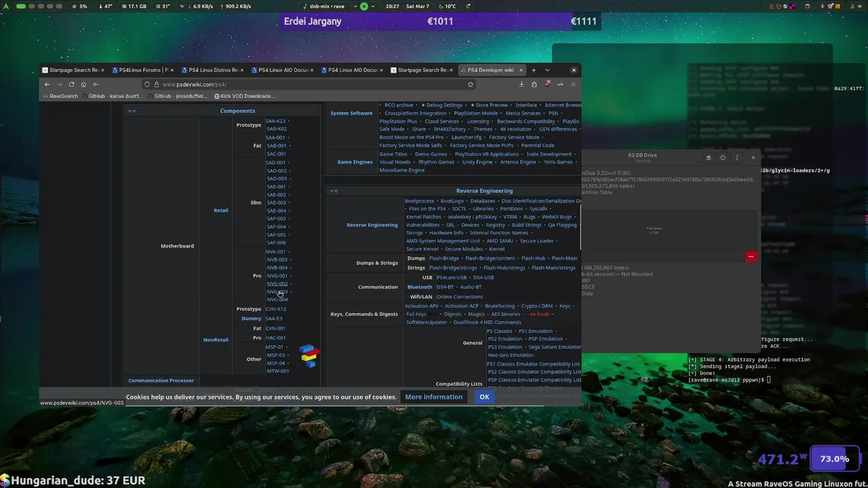Image resolution: width=868 pixels, height=488 pixels.
Task: Open the Secure Modules link
Action: [x=464, y=249]
